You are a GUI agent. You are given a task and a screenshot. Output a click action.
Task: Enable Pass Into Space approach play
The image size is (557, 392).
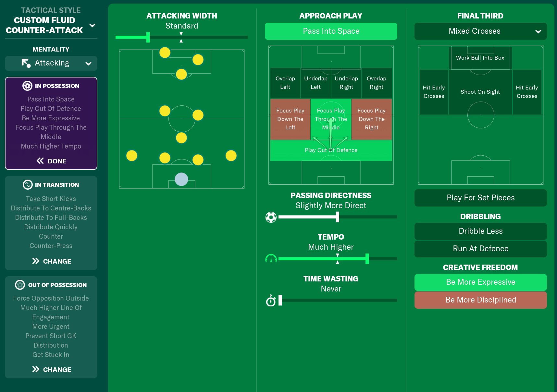331,31
